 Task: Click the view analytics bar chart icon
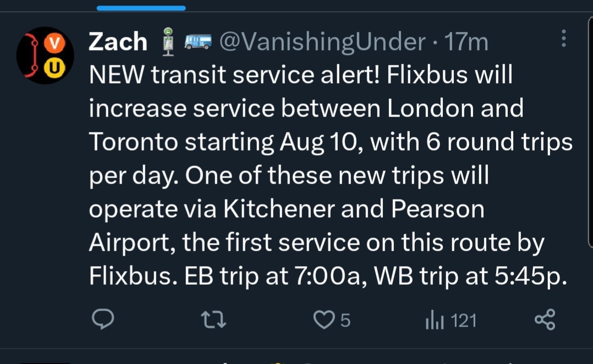click(x=434, y=320)
